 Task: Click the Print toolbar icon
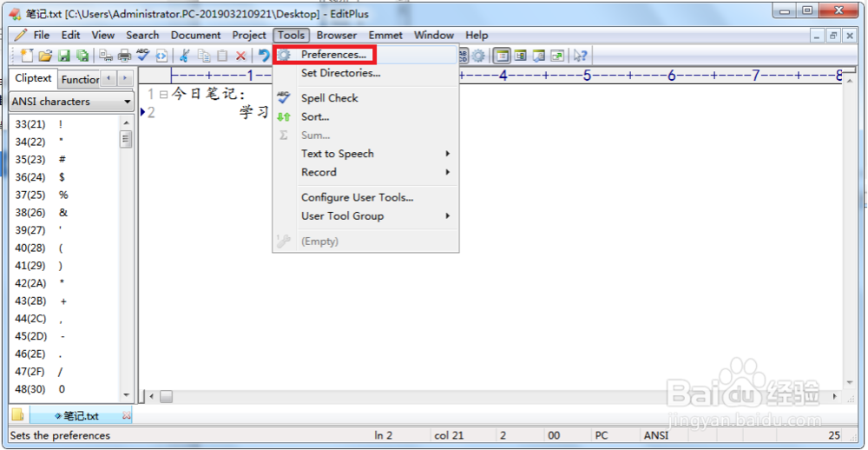click(124, 56)
